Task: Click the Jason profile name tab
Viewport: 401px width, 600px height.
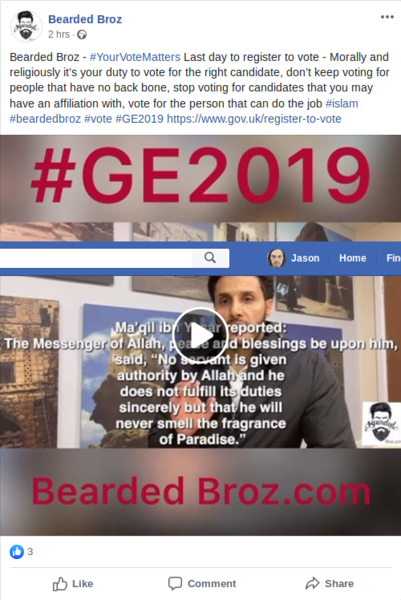Action: (x=305, y=258)
